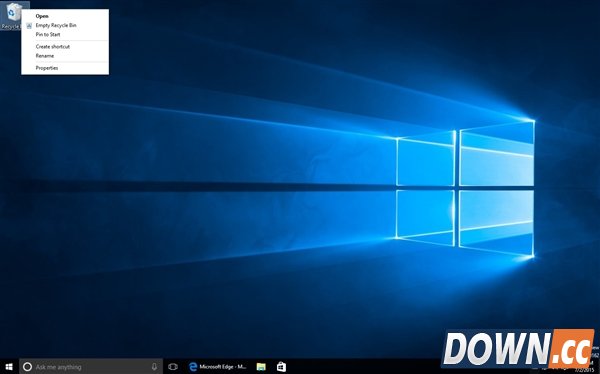Open the Windows Start button
This screenshot has height=374, width=600.
[9, 367]
